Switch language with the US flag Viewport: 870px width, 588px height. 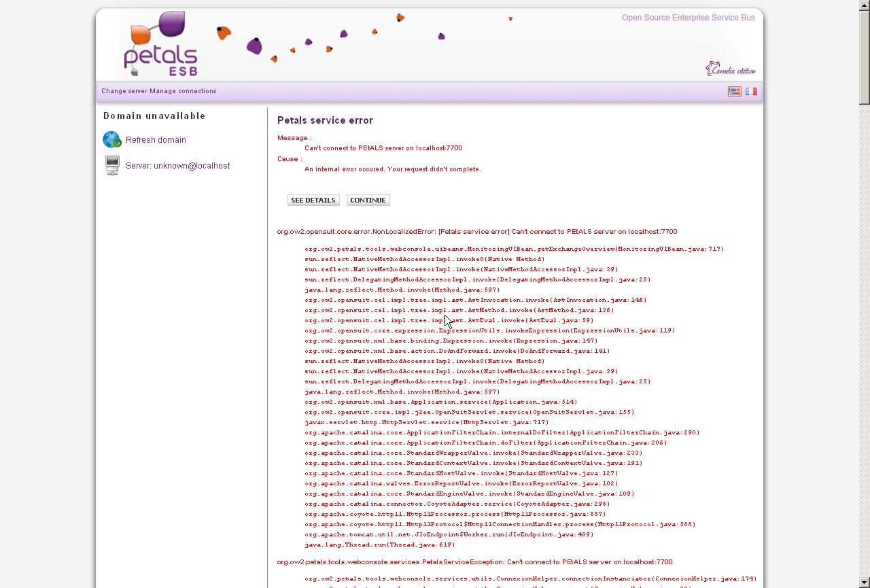[x=734, y=91]
